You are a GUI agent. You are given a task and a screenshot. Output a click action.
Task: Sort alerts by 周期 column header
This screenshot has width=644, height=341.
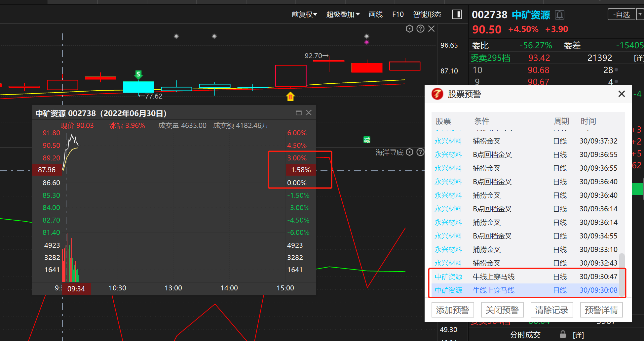point(561,121)
